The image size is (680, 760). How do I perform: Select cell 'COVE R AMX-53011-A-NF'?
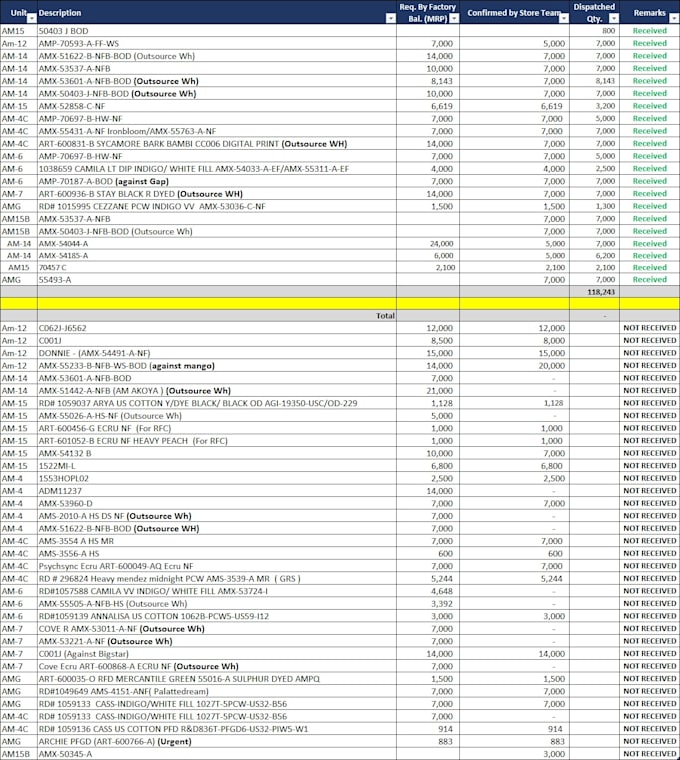[x=217, y=629]
